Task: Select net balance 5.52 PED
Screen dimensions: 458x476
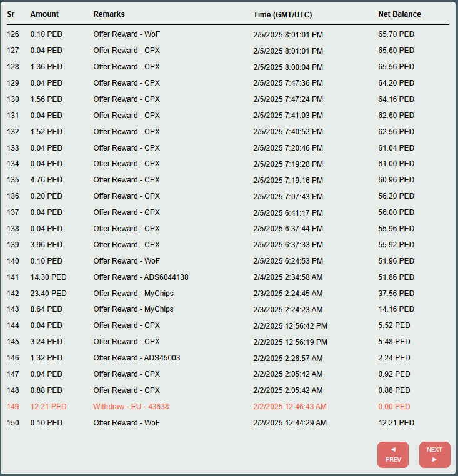Action: pyautogui.click(x=394, y=325)
